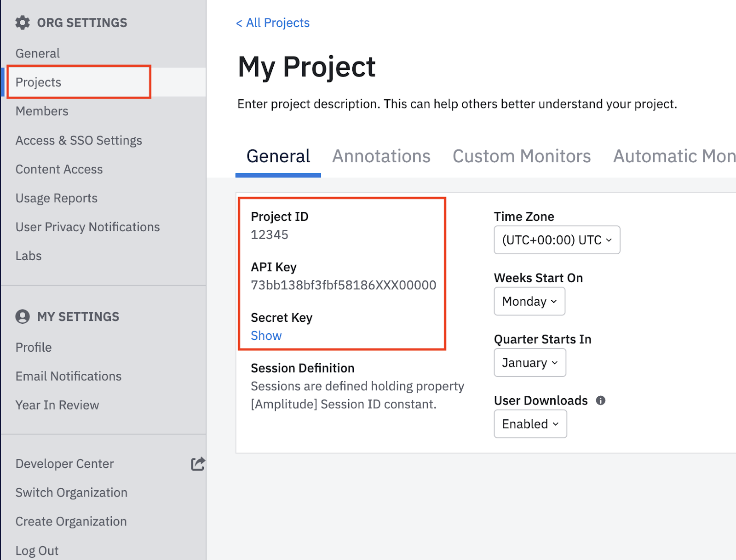Show the Secret Key
Image resolution: width=736 pixels, height=560 pixels.
266,336
